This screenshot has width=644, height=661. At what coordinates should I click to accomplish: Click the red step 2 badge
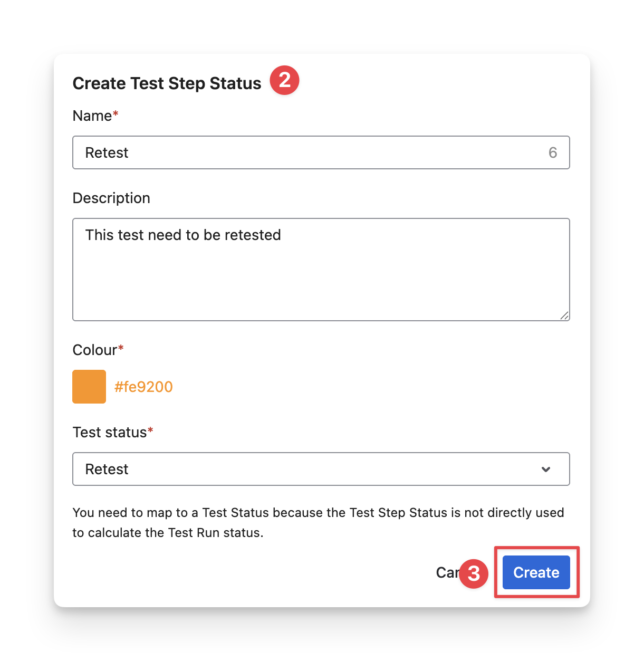coord(285,80)
